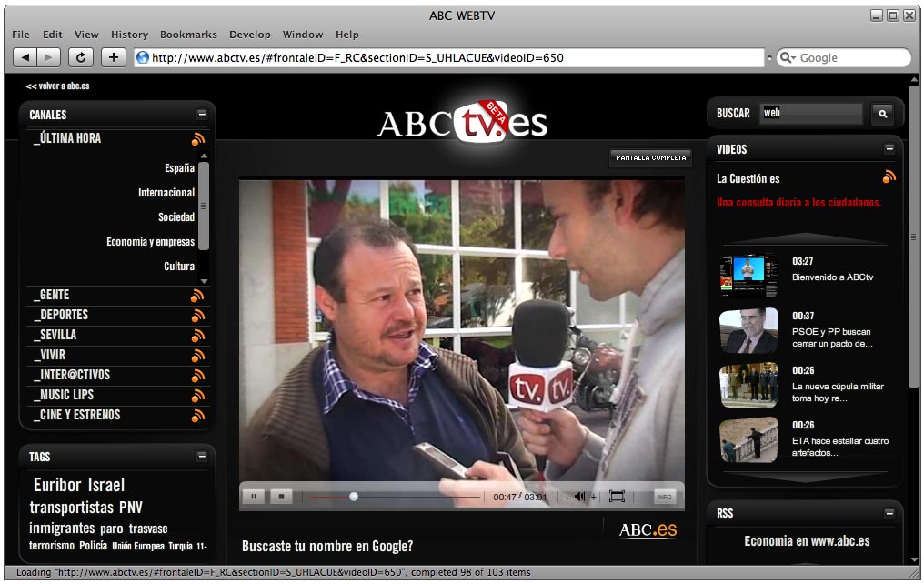Collapse the VIDEOS panel with minus button

(889, 148)
